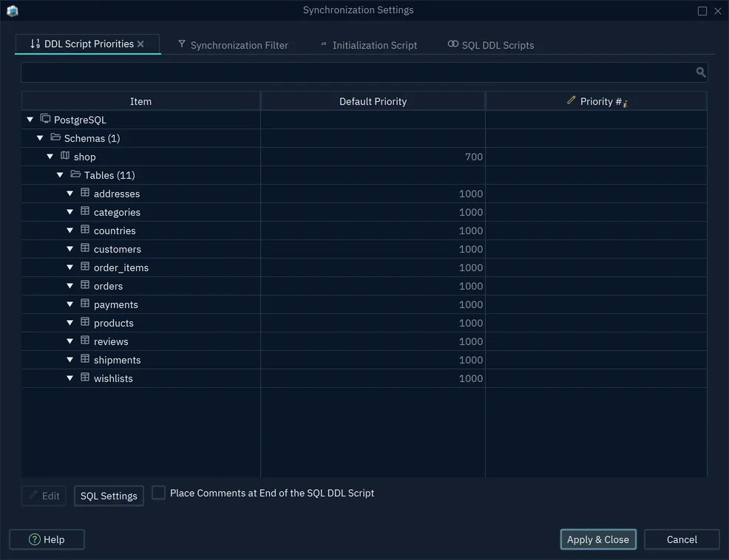Click the wishlists row name
Image resolution: width=729 pixels, height=560 pixels.
(113, 378)
